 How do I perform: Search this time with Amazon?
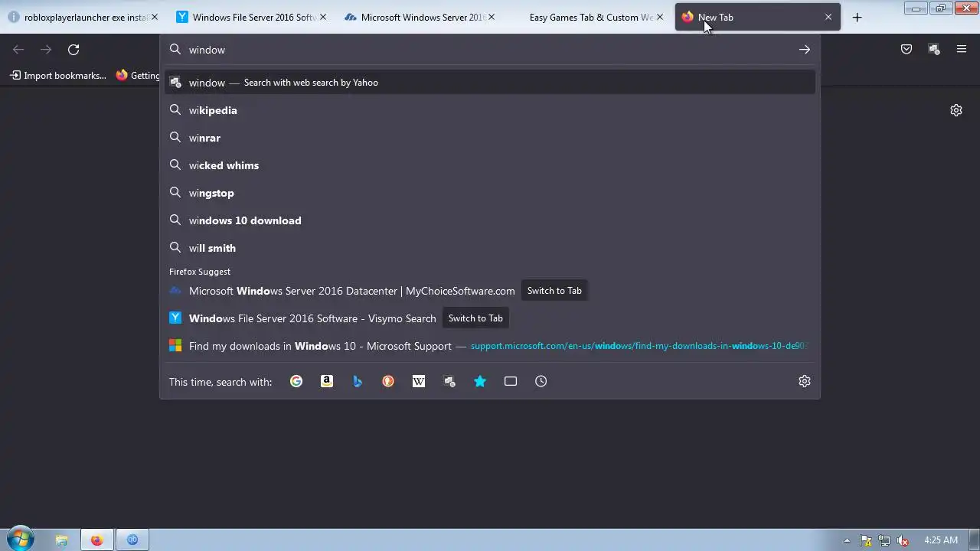click(x=327, y=381)
